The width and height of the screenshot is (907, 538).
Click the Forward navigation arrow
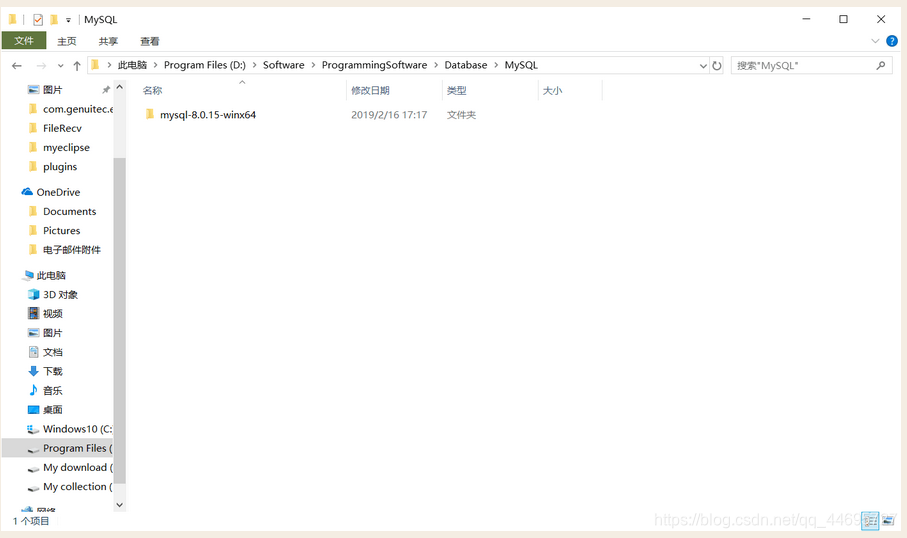click(x=41, y=66)
